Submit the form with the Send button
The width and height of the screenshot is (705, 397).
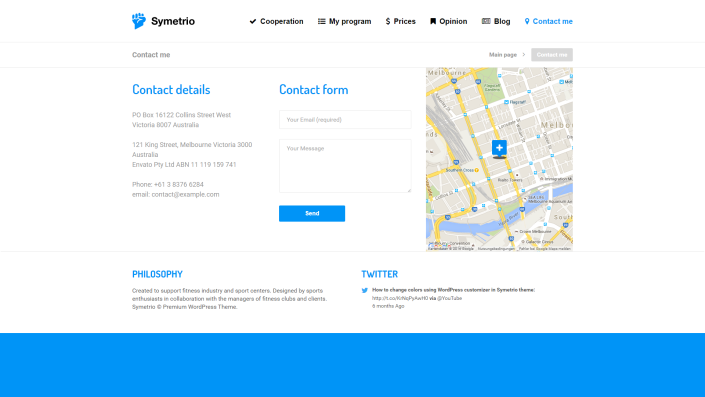pos(312,214)
